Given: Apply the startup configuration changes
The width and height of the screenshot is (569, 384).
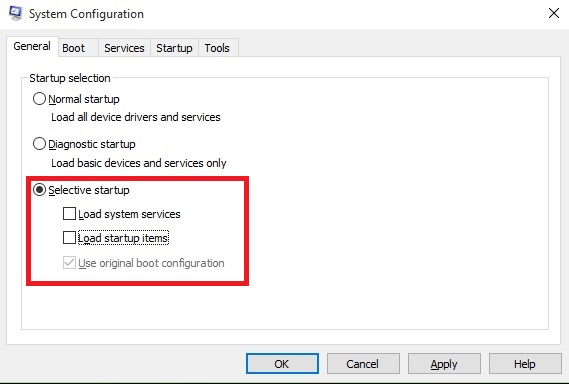Looking at the screenshot, I should coord(444,364).
